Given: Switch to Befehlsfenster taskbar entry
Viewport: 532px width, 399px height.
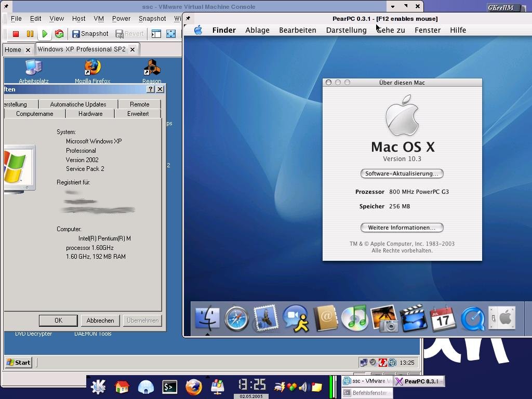Looking at the screenshot, I should (x=367, y=393).
